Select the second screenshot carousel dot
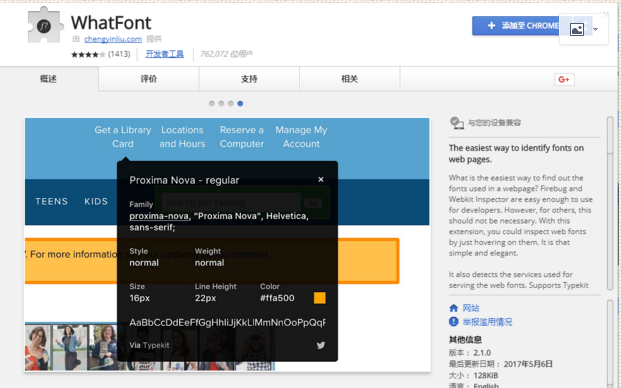621x388 pixels. coord(221,103)
